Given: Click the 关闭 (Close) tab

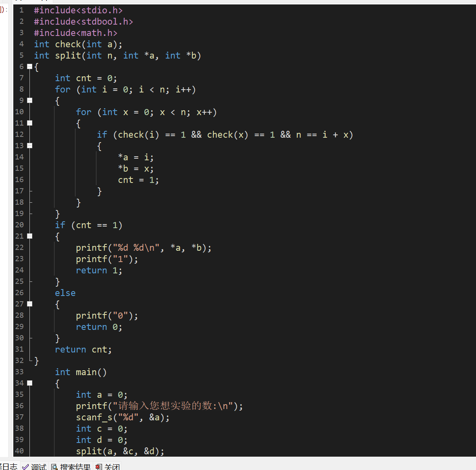Looking at the screenshot, I should click(x=108, y=466).
